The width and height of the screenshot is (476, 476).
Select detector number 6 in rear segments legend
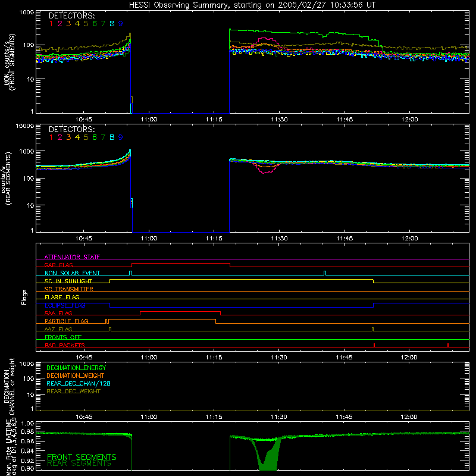[95, 137]
